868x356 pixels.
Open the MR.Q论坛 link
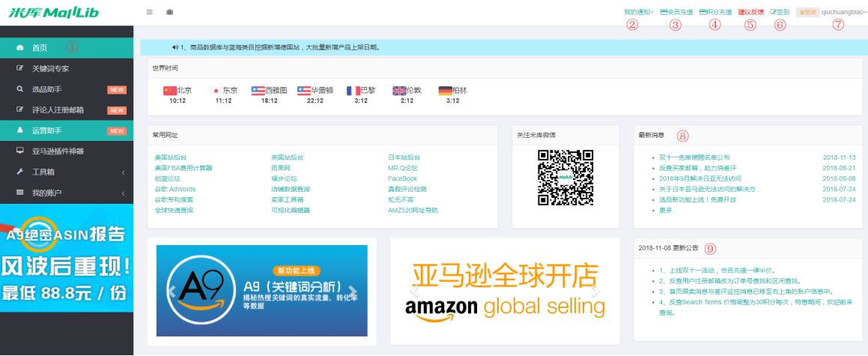pyautogui.click(x=403, y=168)
